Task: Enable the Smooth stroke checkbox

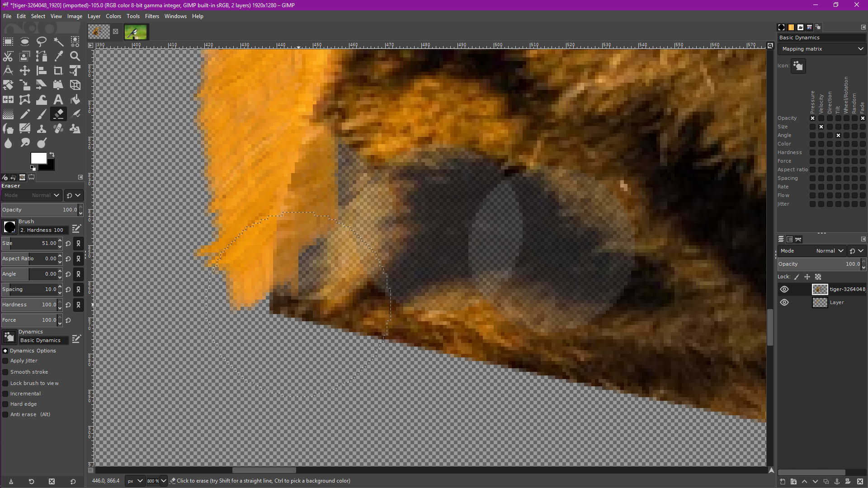Action: (x=6, y=372)
